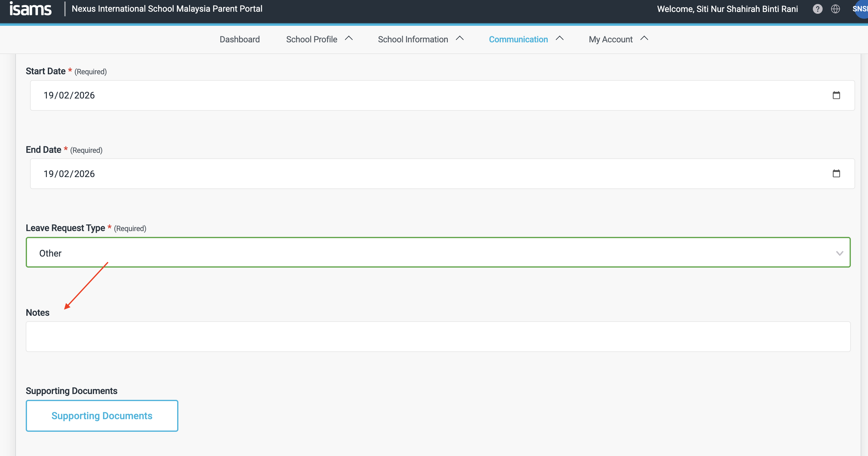This screenshot has width=868, height=456.
Task: Expand the My Account chevron
Action: tap(644, 39)
